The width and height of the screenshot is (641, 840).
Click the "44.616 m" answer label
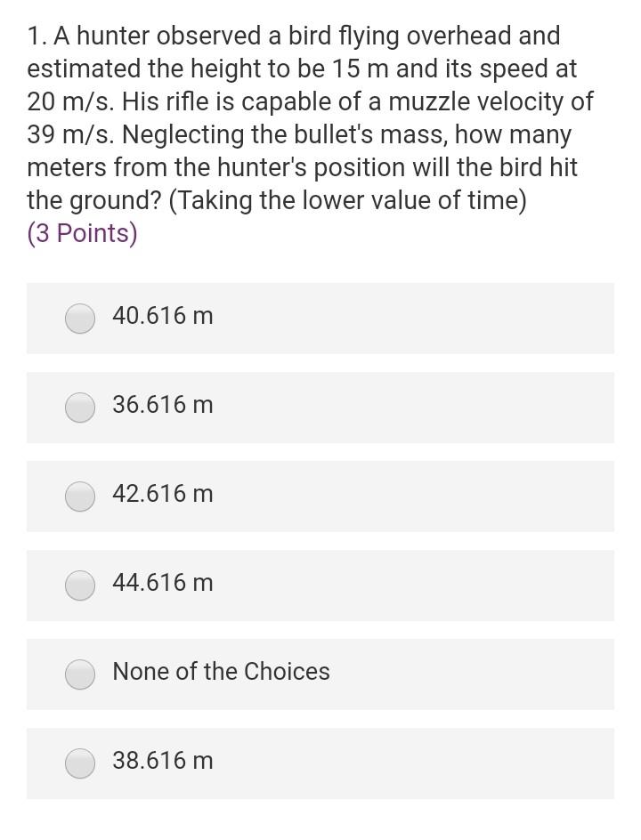(163, 582)
